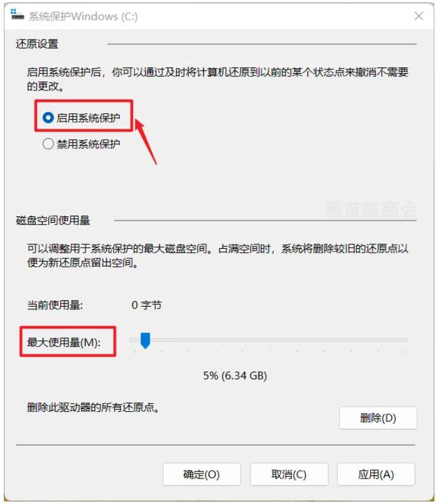
Task: Click the 磁盘空间使用量 section heading
Action: (53, 220)
